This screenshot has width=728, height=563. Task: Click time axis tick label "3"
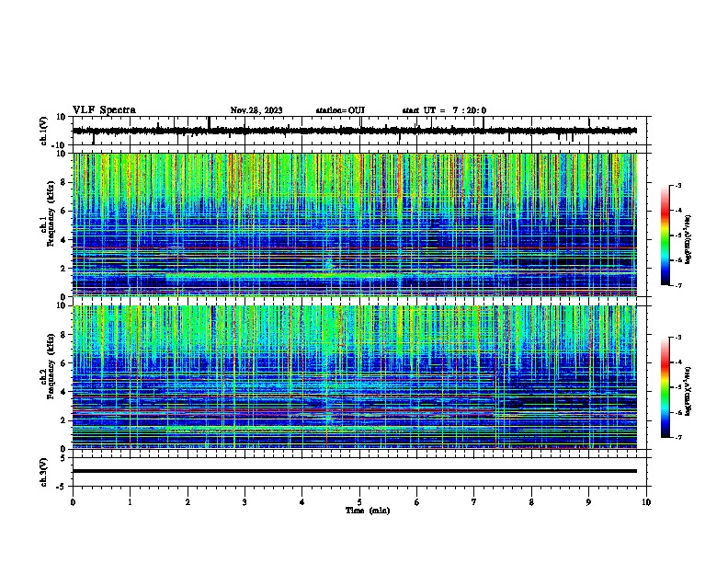(245, 502)
